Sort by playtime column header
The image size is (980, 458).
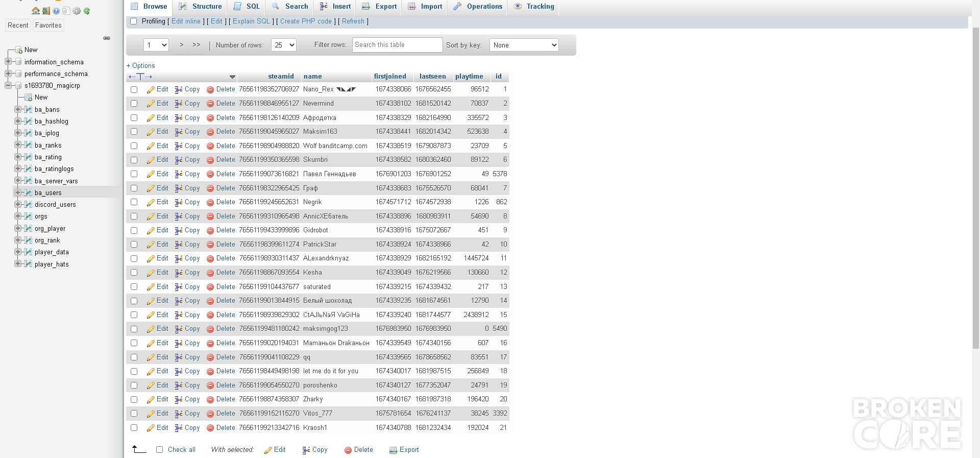click(469, 77)
